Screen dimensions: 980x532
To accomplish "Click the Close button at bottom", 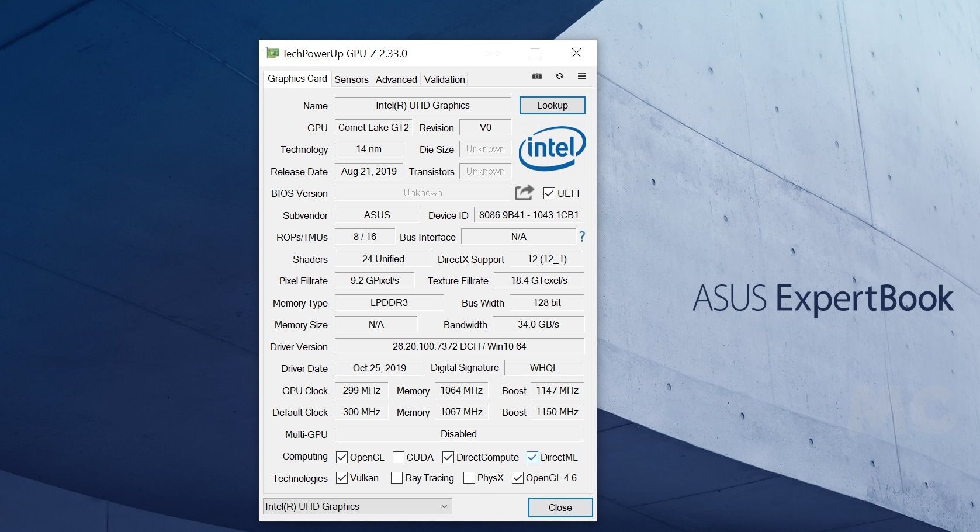I will tap(560, 507).
